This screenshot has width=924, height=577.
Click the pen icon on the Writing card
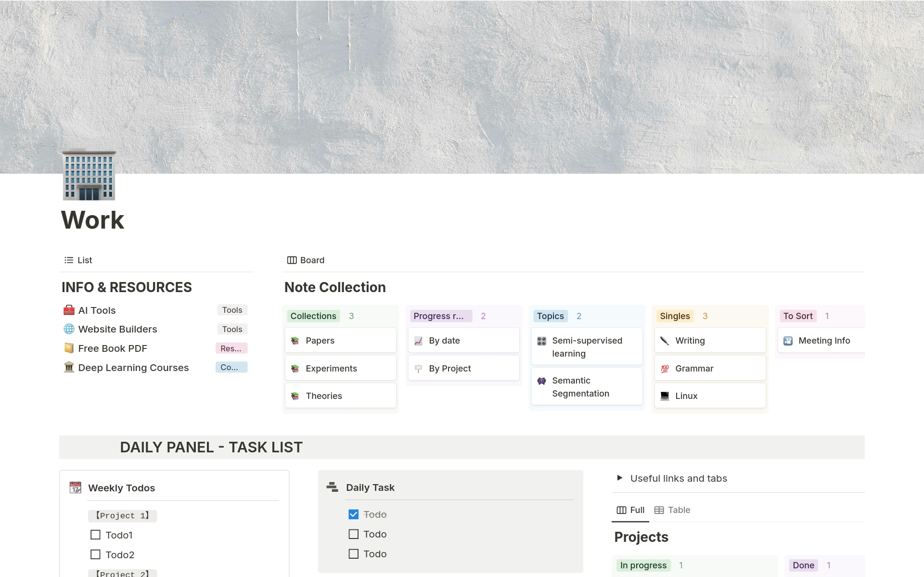[x=665, y=340]
